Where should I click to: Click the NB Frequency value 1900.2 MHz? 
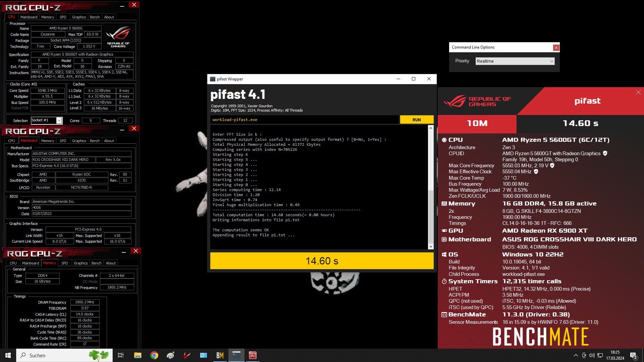[117, 287]
